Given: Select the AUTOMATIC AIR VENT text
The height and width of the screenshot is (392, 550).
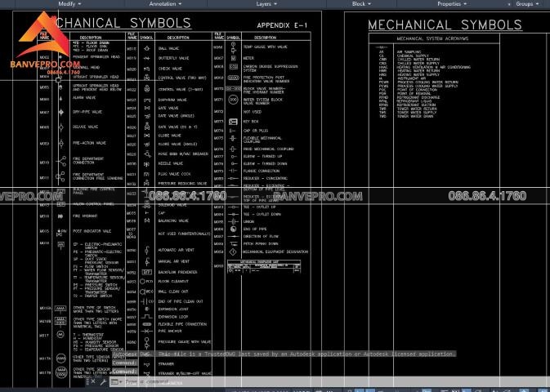Looking at the screenshot, I should tap(176, 250).
